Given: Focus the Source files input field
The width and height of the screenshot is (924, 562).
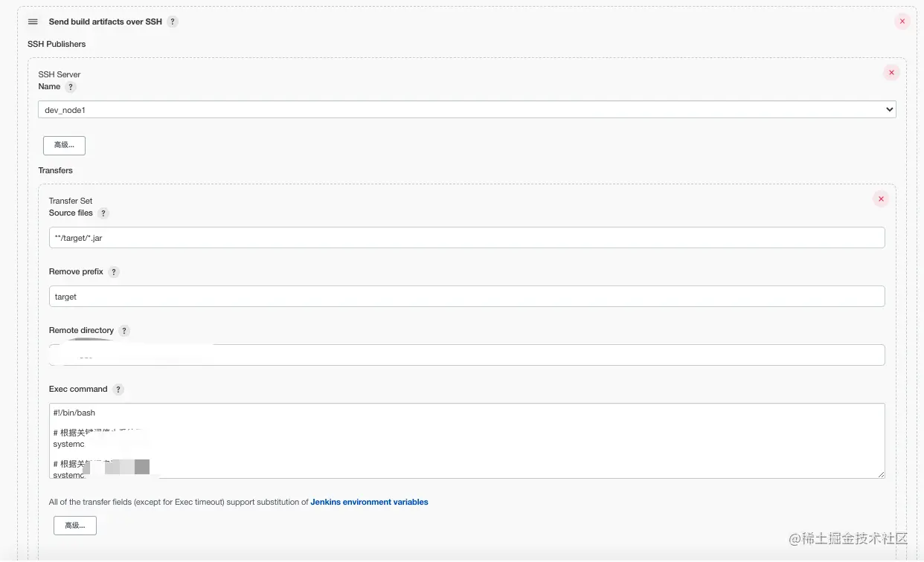Looking at the screenshot, I should pos(466,238).
